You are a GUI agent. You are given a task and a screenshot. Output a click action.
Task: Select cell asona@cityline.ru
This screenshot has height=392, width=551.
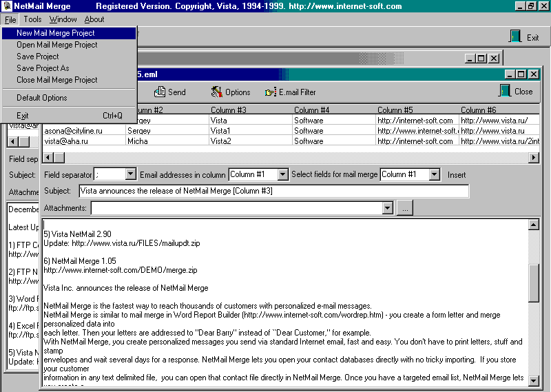[x=84, y=131]
